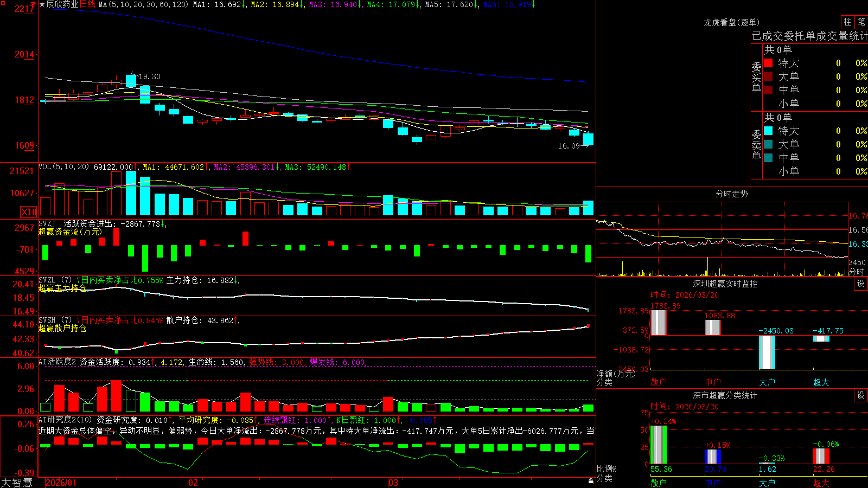Select the 02 month timeline marker

tap(193, 483)
